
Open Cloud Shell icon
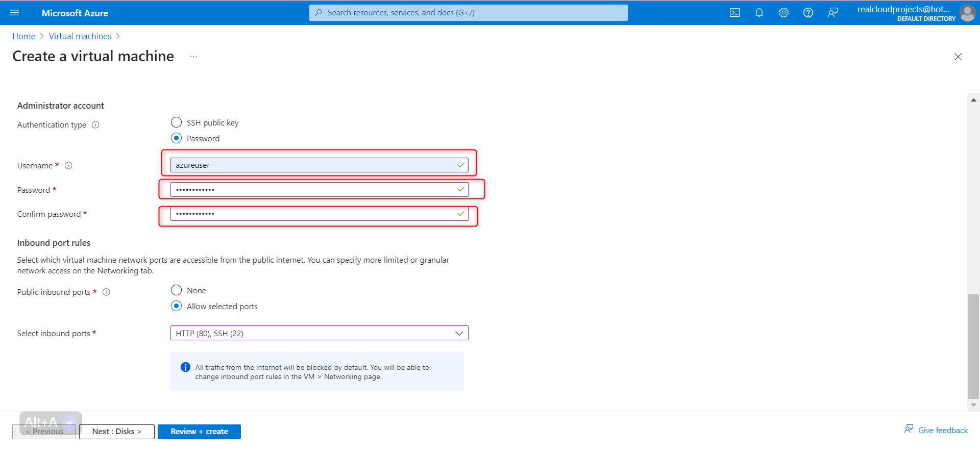tap(734, 13)
